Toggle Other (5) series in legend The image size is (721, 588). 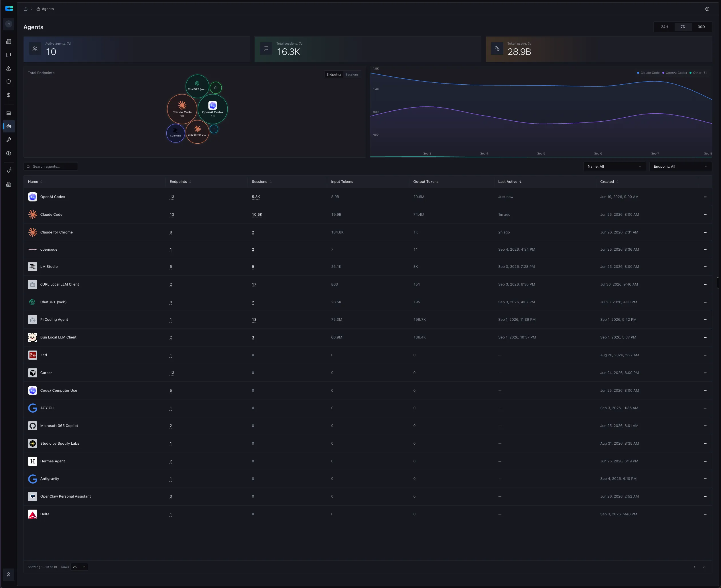(698, 73)
